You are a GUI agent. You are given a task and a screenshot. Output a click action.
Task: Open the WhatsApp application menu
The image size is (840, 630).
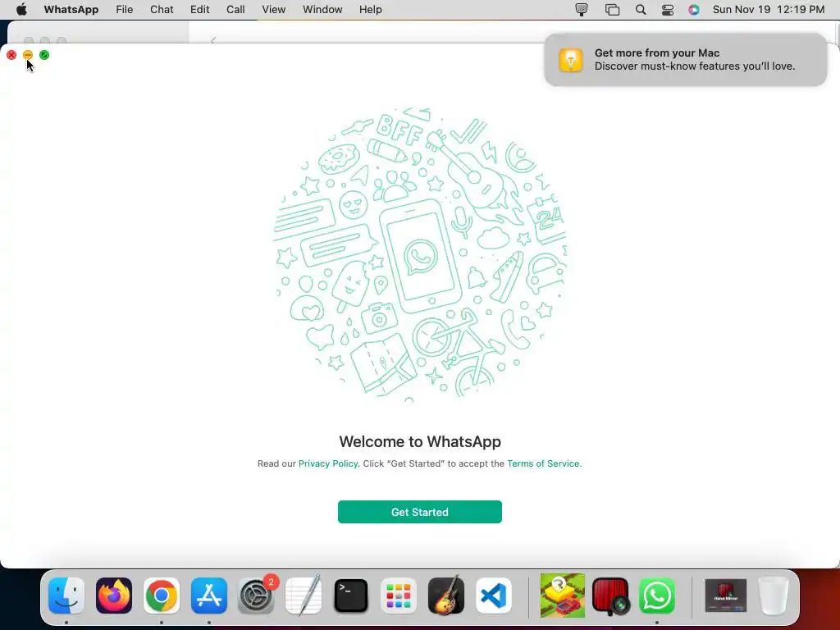tap(71, 10)
